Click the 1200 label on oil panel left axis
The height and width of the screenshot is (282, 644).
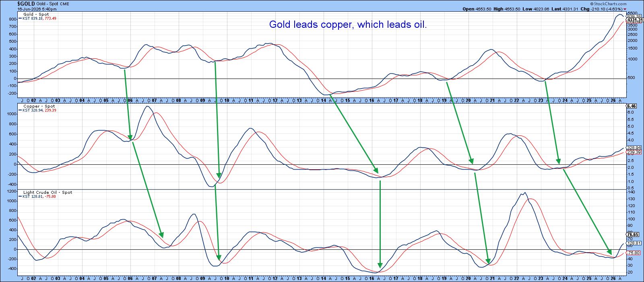[x=11, y=191]
